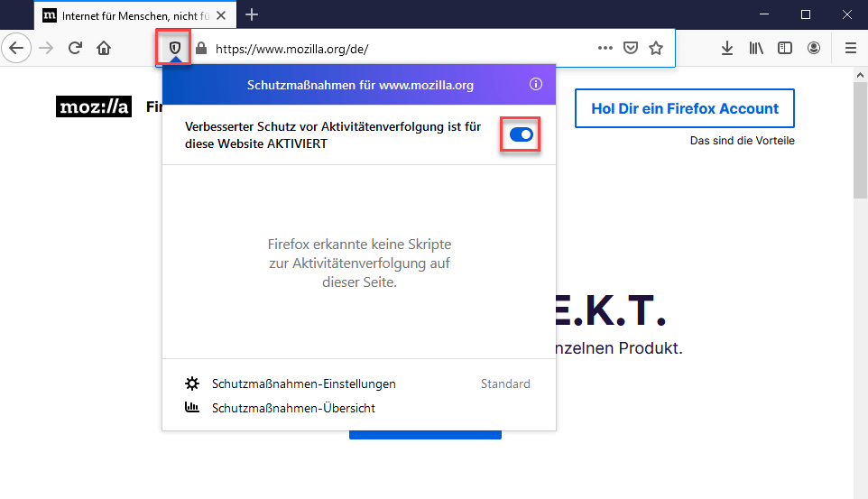
Task: Open the library bookshelf icon
Action: tap(756, 48)
